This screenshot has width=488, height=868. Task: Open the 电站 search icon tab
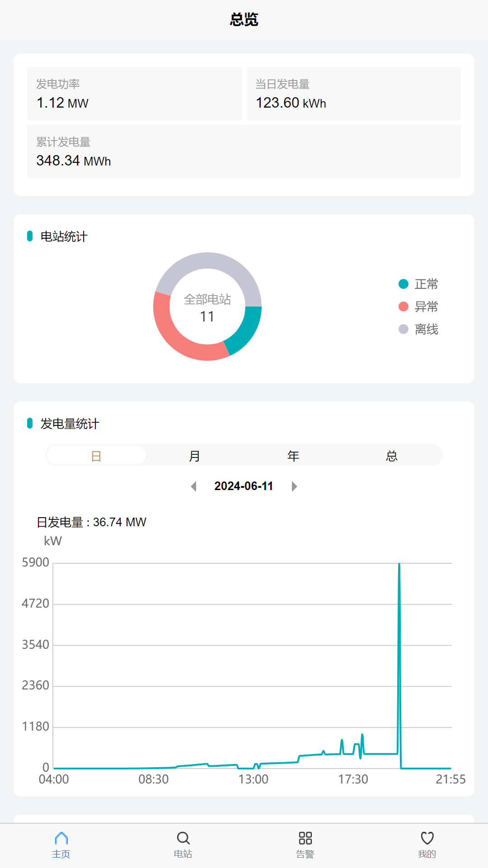pos(183,844)
